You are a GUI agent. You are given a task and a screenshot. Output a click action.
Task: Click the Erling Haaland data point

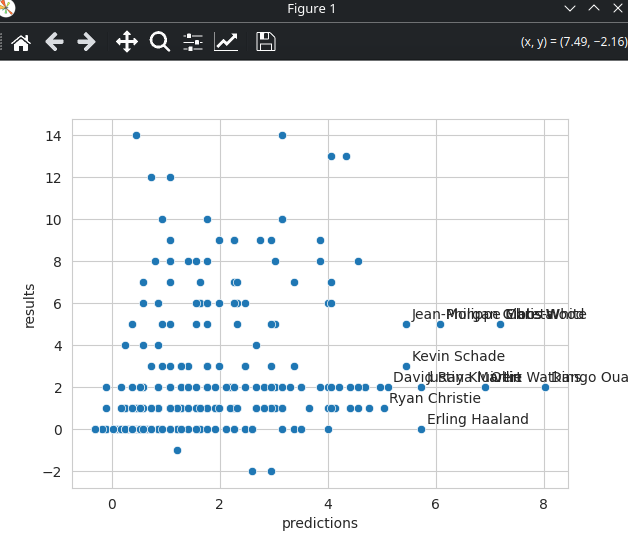click(x=421, y=429)
